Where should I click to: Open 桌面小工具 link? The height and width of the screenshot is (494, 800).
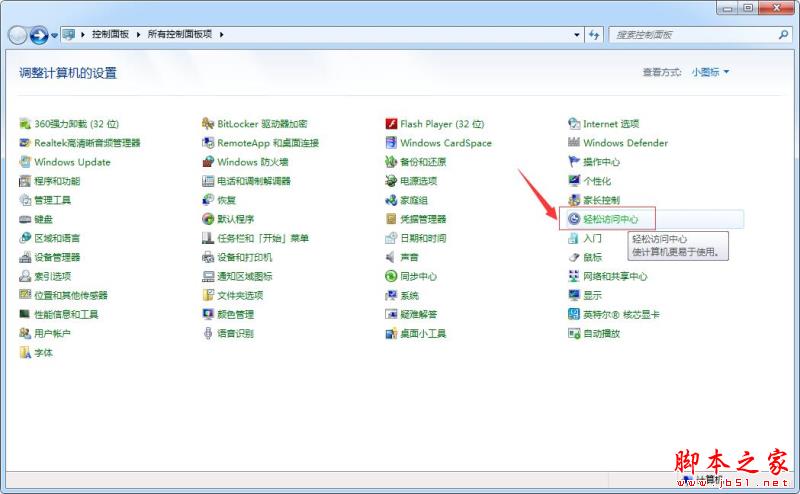423,334
